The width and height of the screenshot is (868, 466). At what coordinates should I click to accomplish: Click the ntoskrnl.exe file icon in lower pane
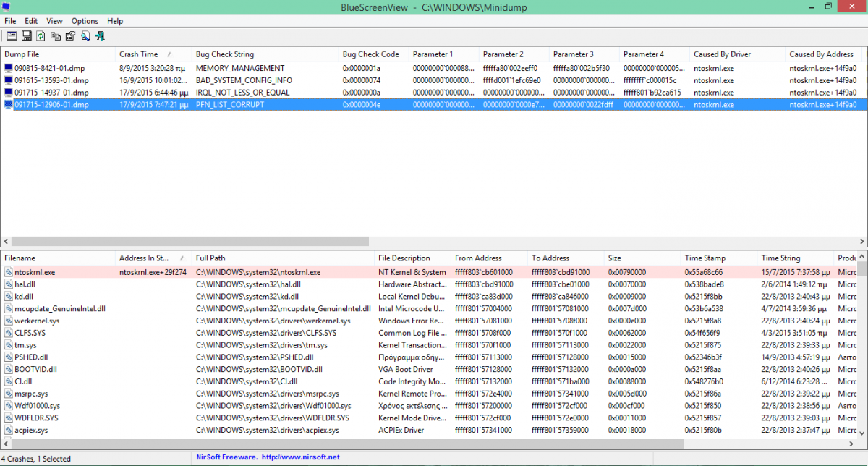click(9, 273)
